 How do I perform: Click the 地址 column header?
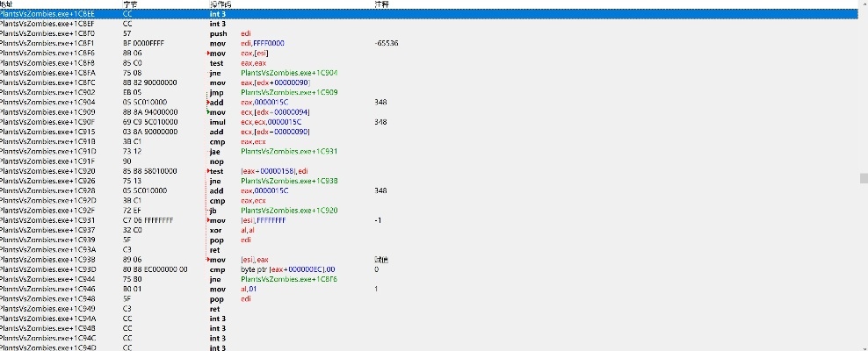[x=7, y=4]
